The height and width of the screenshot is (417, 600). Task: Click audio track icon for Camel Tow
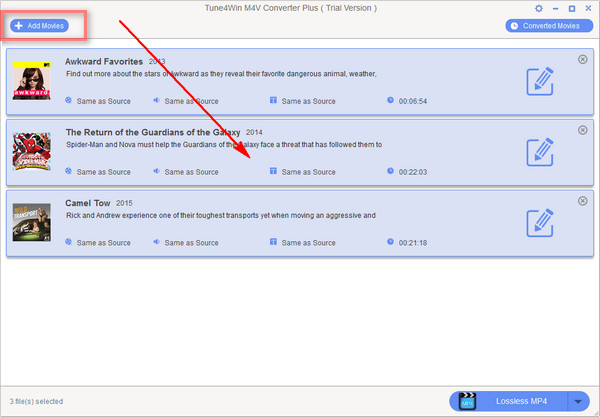(x=157, y=242)
